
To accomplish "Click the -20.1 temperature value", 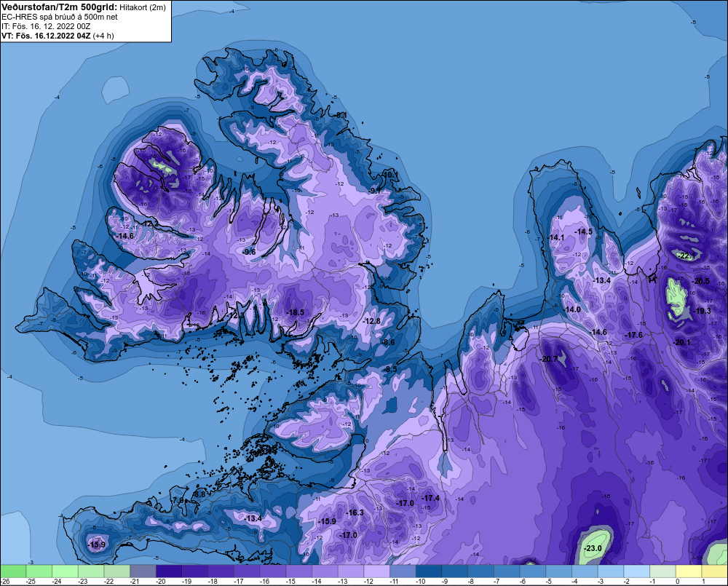I will click(682, 342).
